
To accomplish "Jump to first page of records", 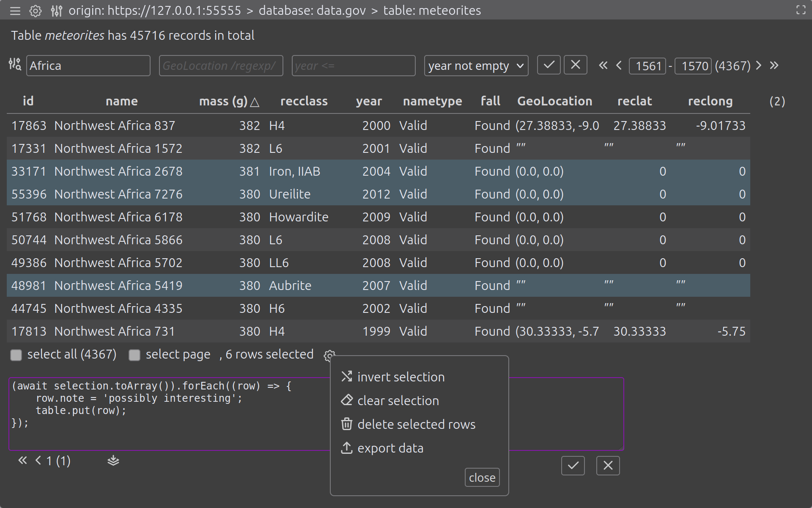I will click(603, 65).
